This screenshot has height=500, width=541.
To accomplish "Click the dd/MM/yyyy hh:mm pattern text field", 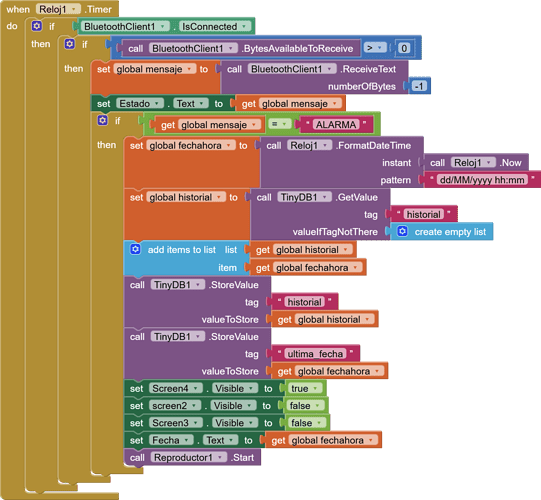I will coord(482,180).
